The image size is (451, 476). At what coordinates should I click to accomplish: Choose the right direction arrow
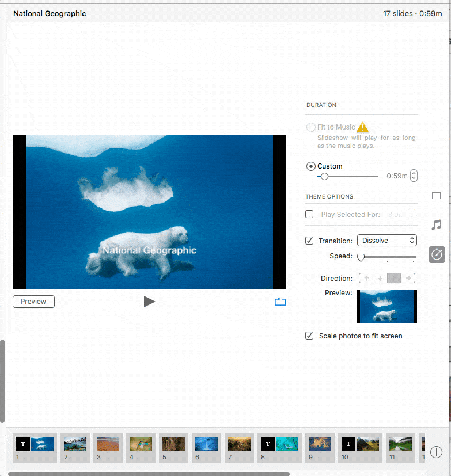[x=408, y=278]
